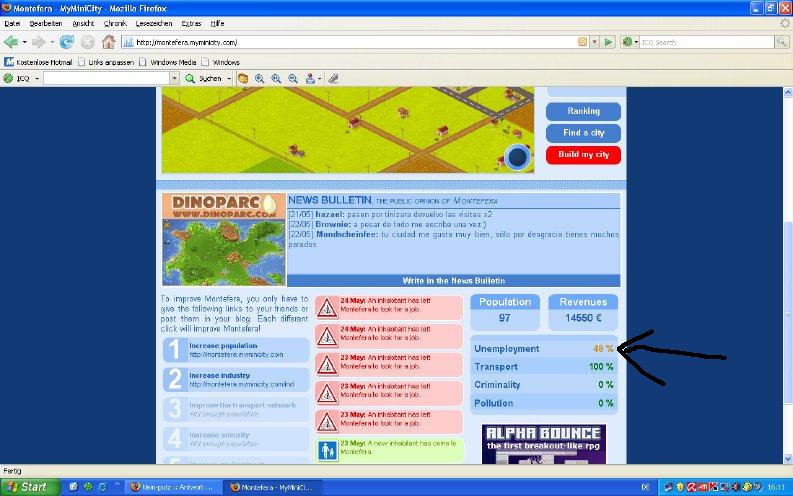Open the address bar history dropdown arrow

pos(594,42)
